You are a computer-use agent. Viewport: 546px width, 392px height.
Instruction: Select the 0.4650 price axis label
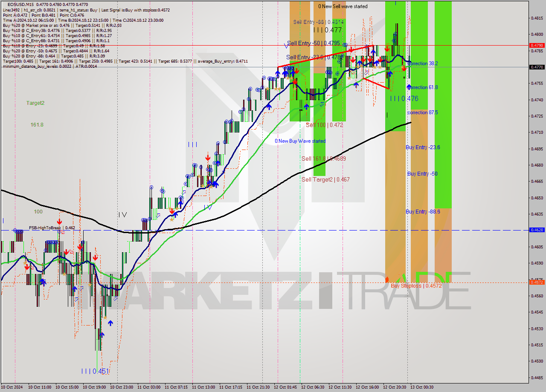click(537, 198)
